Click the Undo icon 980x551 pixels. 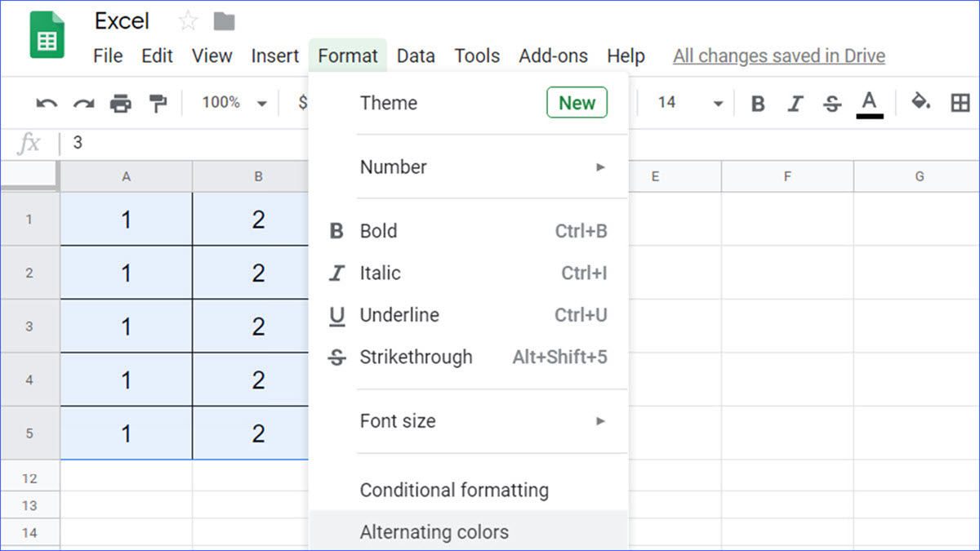[47, 103]
